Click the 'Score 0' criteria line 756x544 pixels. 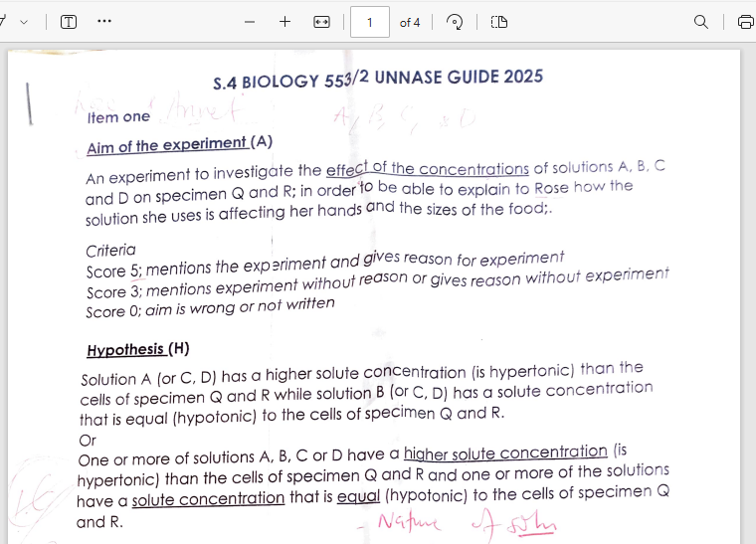(x=210, y=307)
